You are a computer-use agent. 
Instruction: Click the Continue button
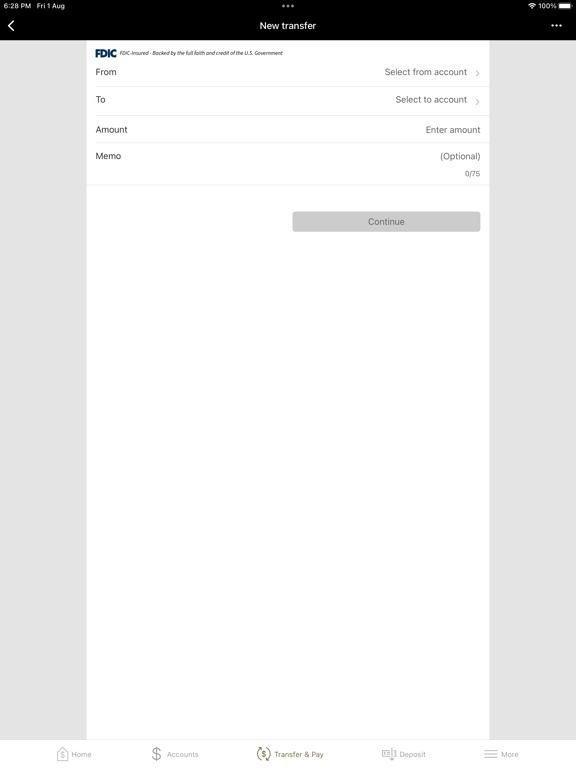click(386, 221)
